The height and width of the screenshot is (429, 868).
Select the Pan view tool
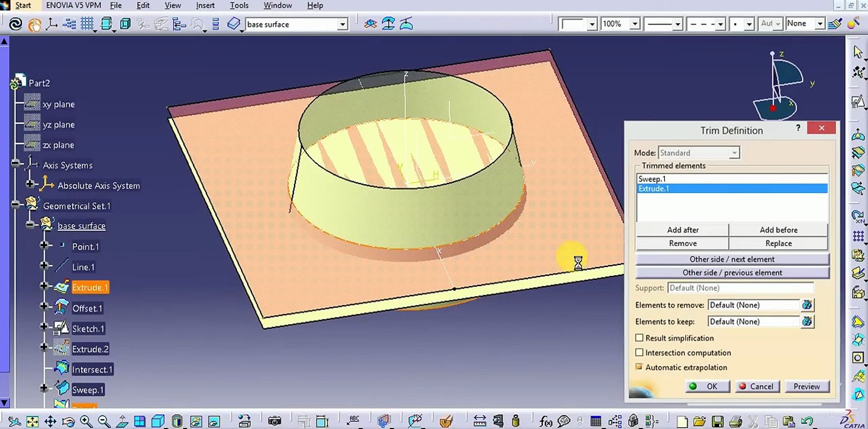(x=51, y=422)
